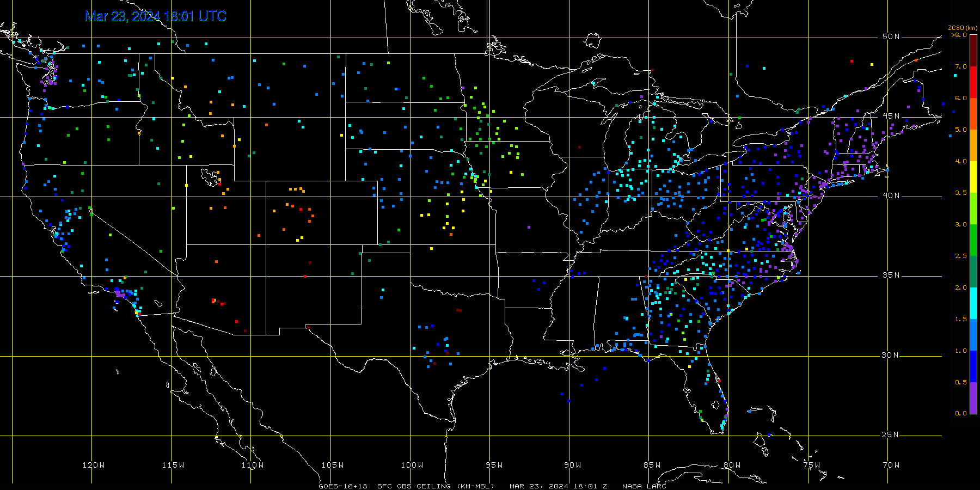Click the '>8.0' color bar label
Image resolution: width=980 pixels, height=490 pixels.
959,35
